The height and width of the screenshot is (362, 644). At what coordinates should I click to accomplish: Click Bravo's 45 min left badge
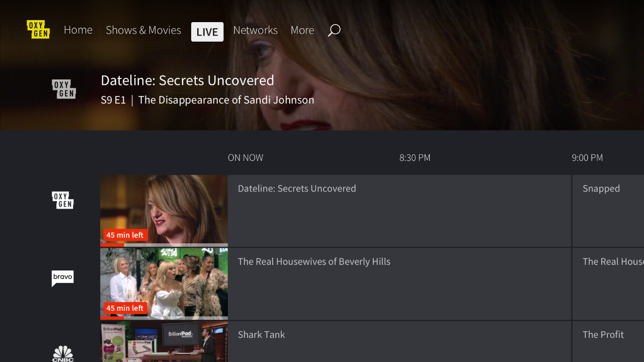[125, 308]
